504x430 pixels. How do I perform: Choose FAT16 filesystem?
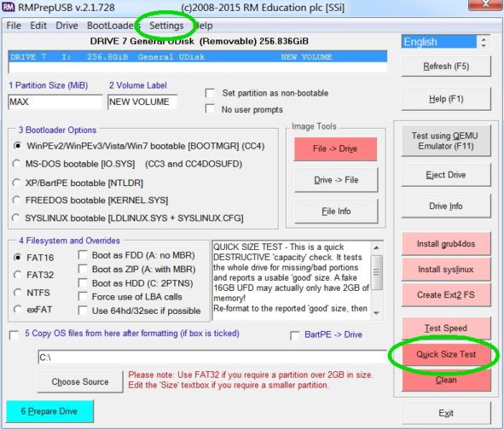pos(18,258)
